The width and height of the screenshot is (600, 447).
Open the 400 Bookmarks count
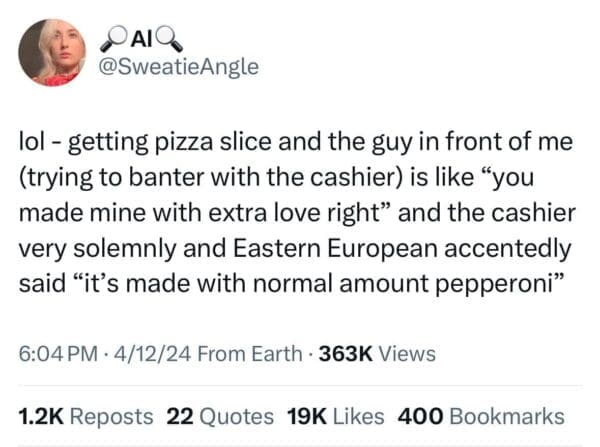481,415
